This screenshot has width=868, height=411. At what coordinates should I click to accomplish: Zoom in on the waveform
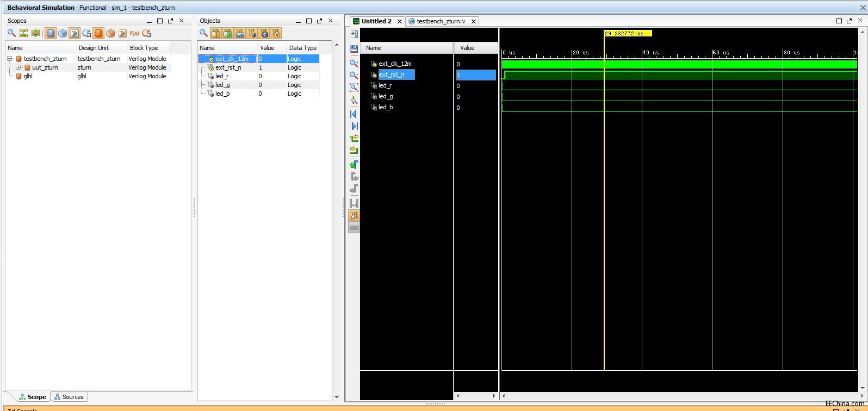point(354,63)
